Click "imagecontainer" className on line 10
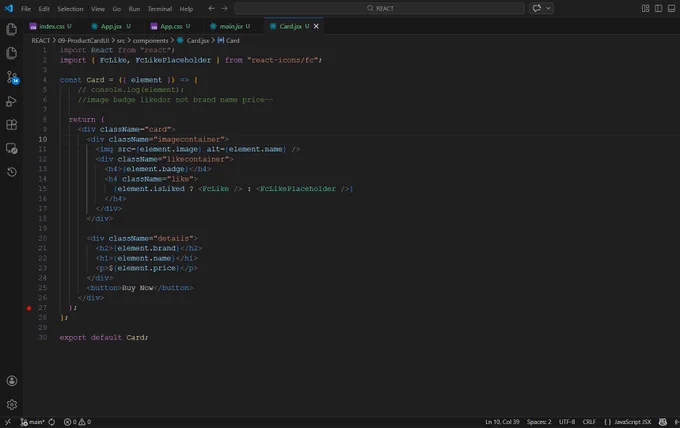This screenshot has height=428, width=680. (x=189, y=139)
